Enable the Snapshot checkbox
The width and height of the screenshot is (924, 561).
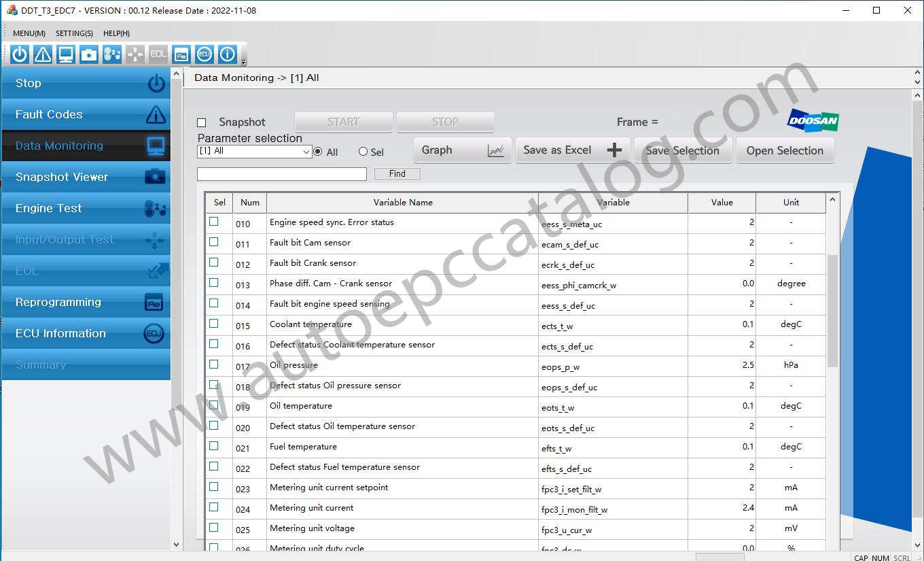click(x=202, y=123)
